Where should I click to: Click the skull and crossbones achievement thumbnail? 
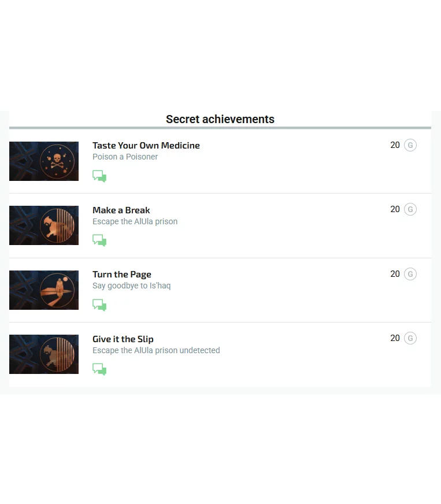(x=44, y=161)
